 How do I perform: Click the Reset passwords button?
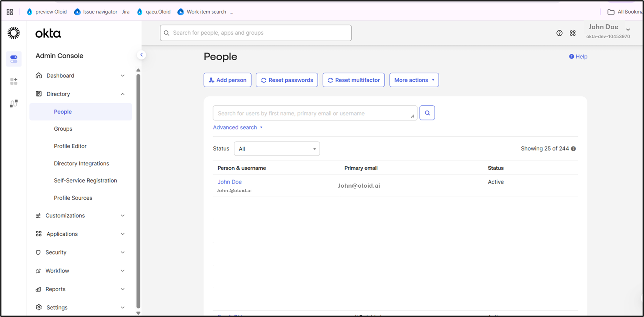287,80
